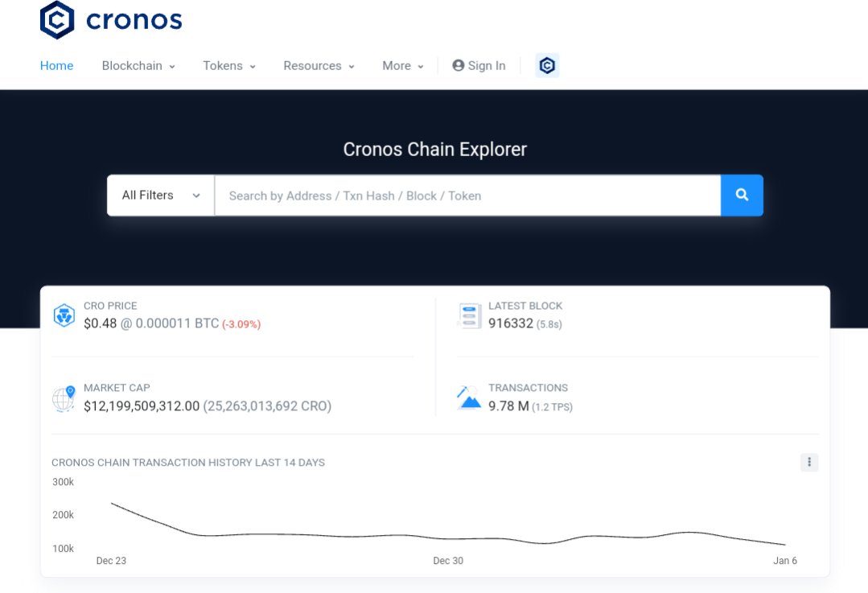Click the Cronos network selector icon button
The width and height of the screenshot is (868, 593).
[547, 65]
